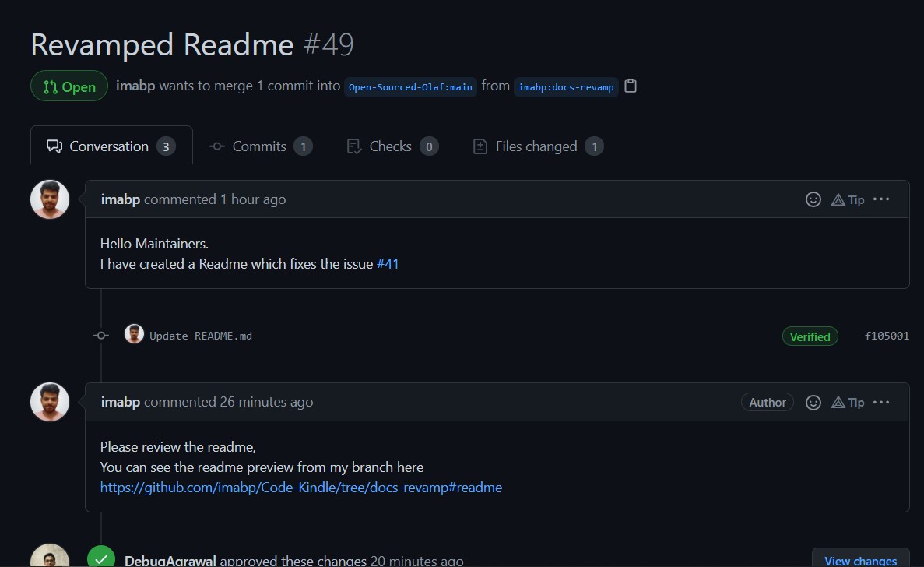This screenshot has width=924, height=567.
Task: Click the commit node icon beside Update README.md
Action: click(100, 335)
